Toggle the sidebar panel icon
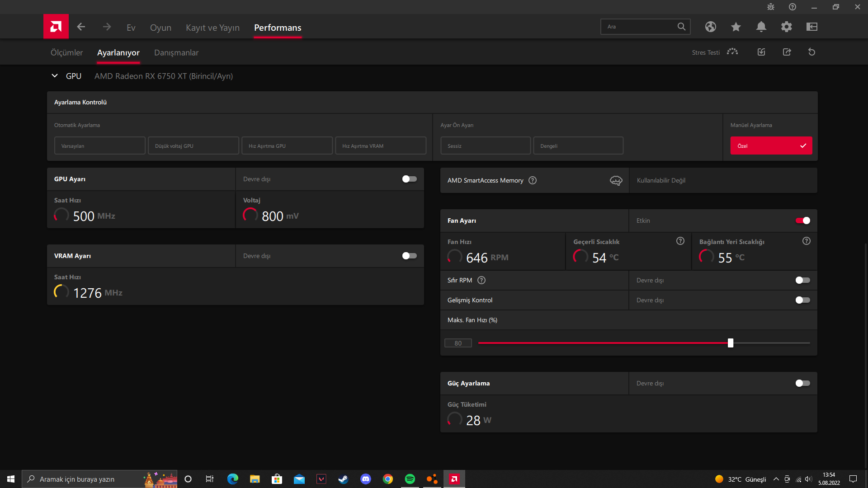This screenshot has height=488, width=868. tap(812, 27)
